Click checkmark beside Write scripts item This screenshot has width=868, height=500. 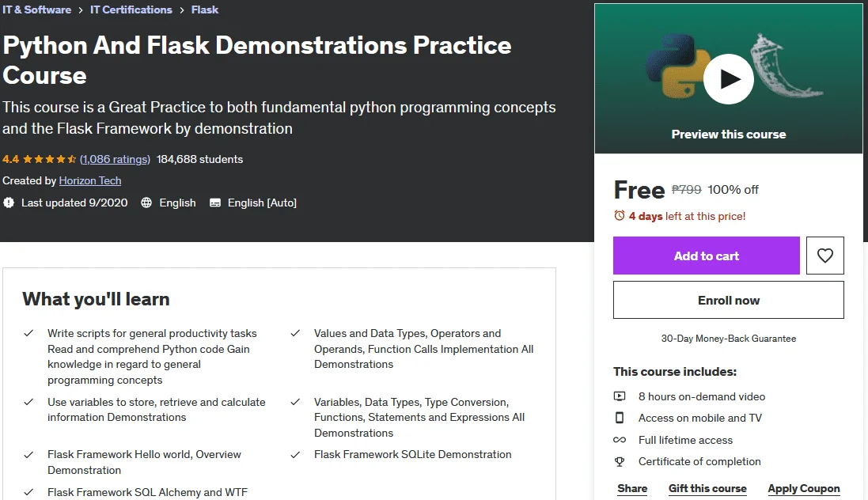point(28,333)
